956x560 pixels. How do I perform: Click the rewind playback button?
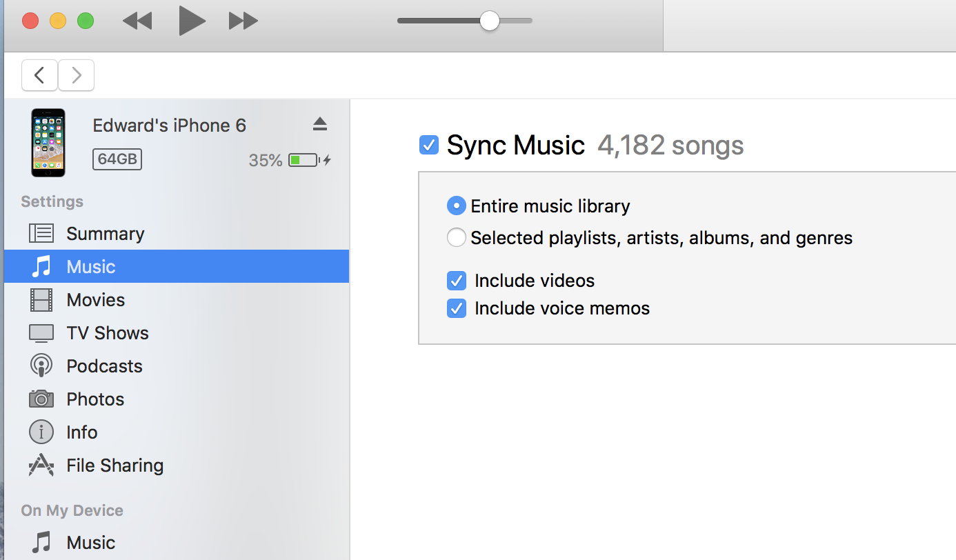(x=137, y=21)
